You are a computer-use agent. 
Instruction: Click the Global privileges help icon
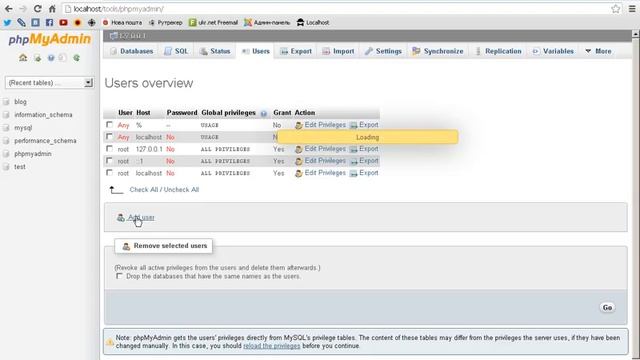[264, 113]
